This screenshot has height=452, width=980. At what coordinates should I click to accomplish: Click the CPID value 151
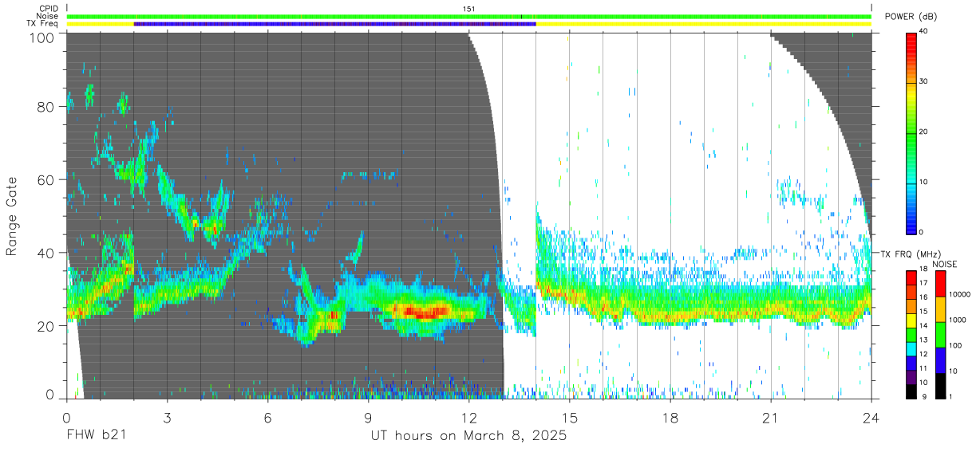click(468, 8)
